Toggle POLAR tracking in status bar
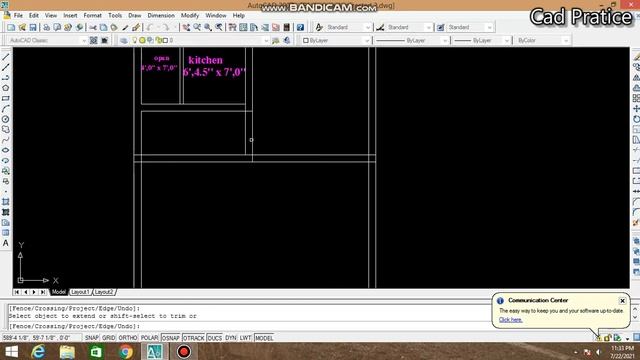This screenshot has height=360, width=640. (149, 338)
